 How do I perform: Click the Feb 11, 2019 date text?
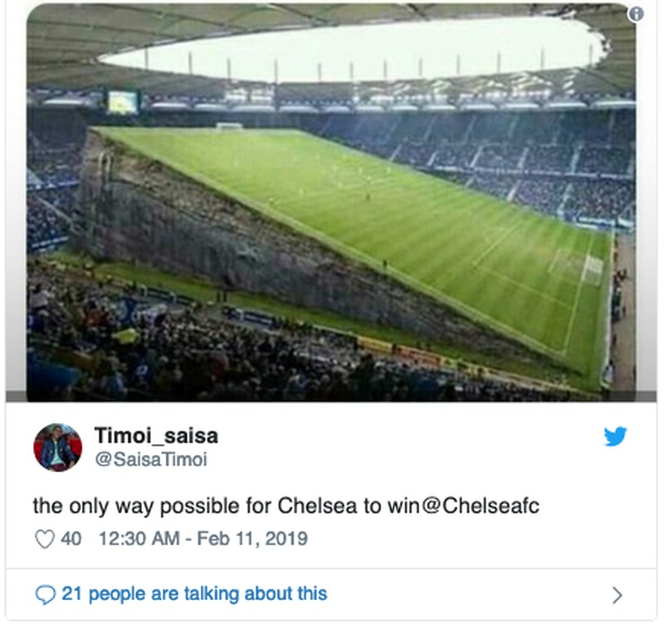252,539
